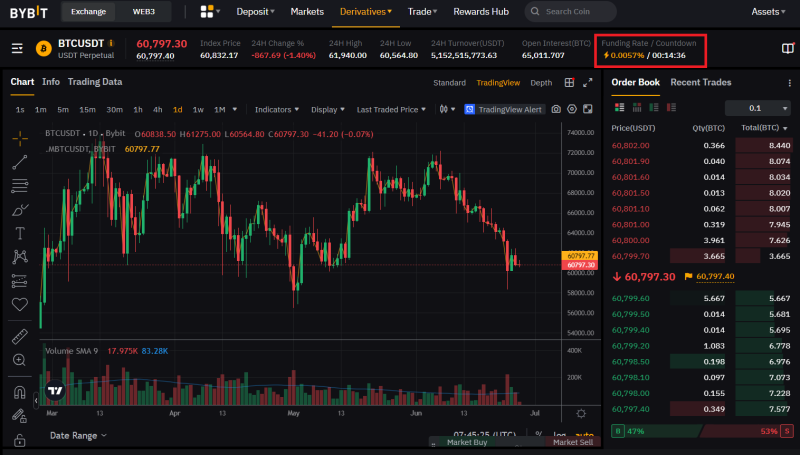Open Rewards Hub

[481, 11]
